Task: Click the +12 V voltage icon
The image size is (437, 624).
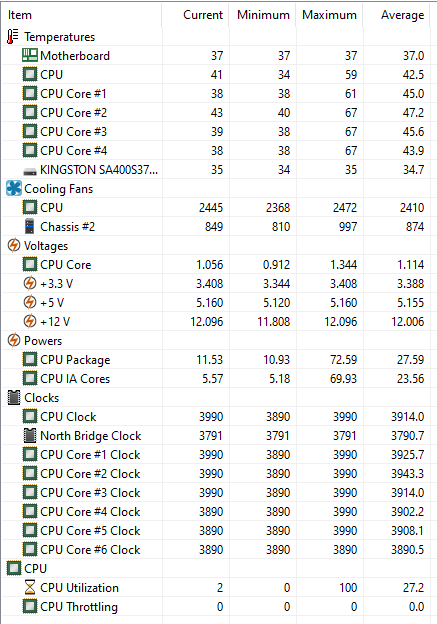Action: [30, 321]
